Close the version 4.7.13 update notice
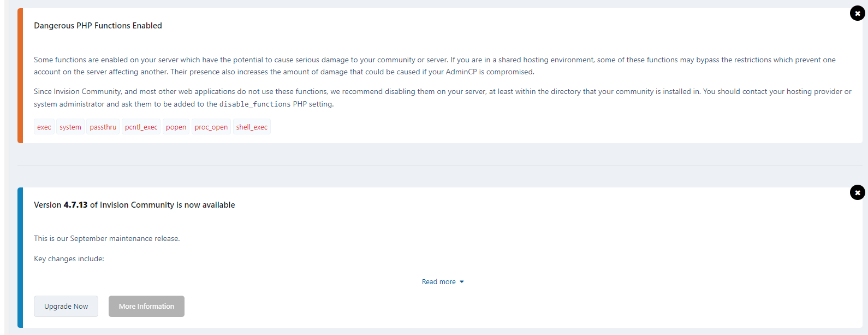 (x=857, y=192)
